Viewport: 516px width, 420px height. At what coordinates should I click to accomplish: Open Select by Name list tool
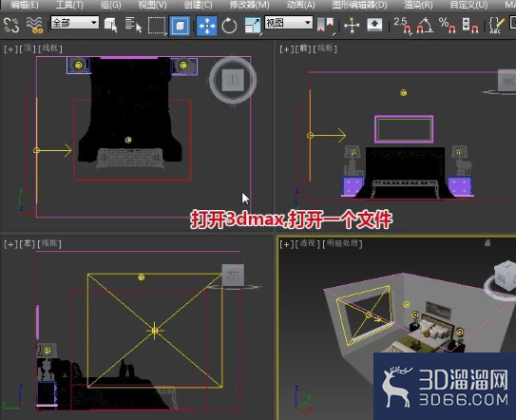tap(133, 25)
